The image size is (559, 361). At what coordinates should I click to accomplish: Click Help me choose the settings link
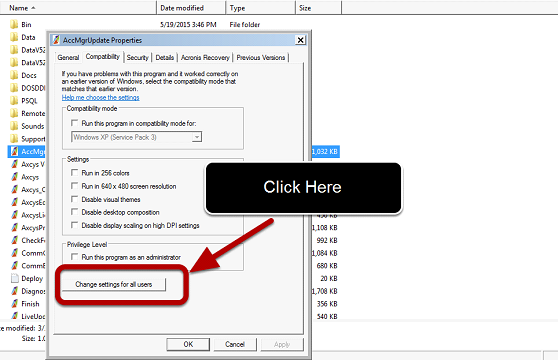(x=101, y=98)
